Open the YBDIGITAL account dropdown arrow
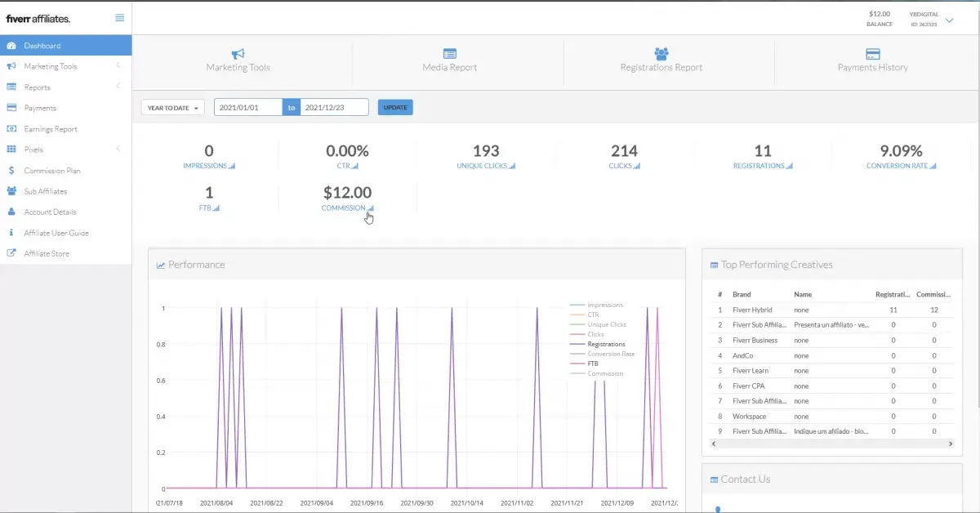980x513 pixels. pos(949,20)
